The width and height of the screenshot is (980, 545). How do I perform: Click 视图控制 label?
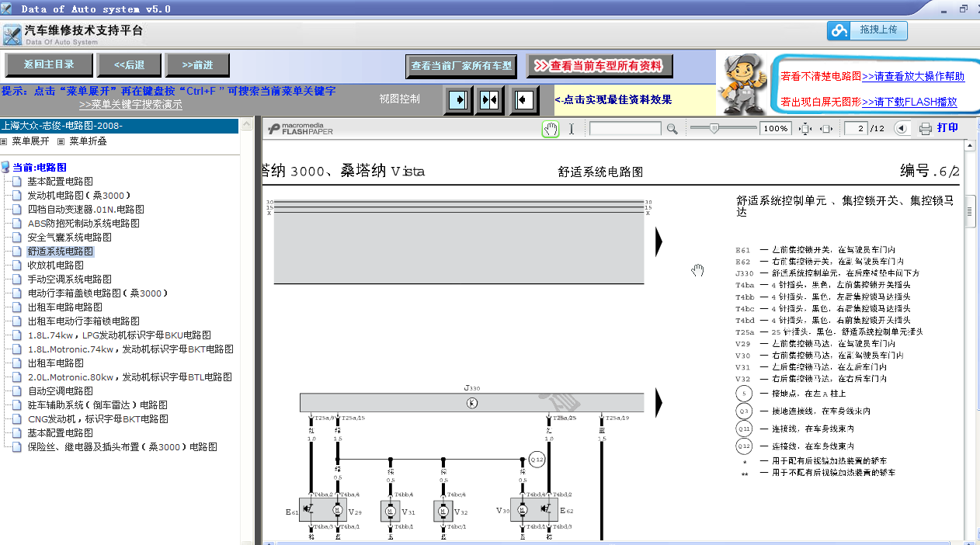(399, 99)
